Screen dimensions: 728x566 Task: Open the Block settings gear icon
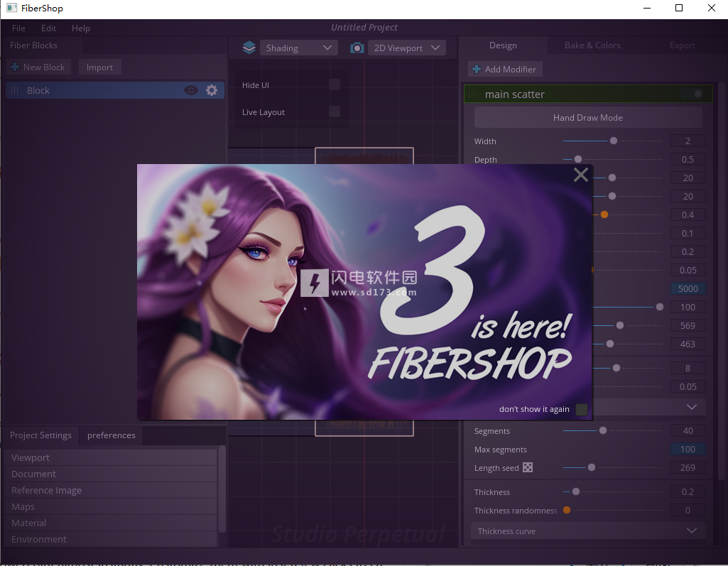point(212,90)
